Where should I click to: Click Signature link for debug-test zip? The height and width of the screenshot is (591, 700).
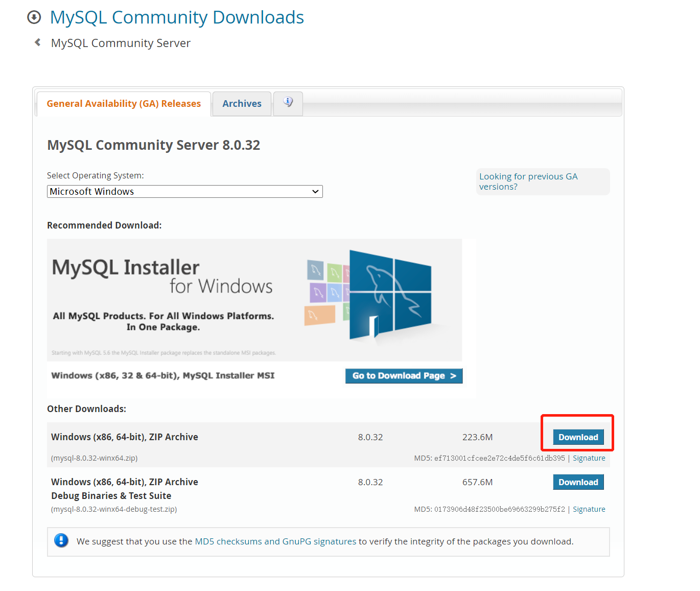pos(589,509)
